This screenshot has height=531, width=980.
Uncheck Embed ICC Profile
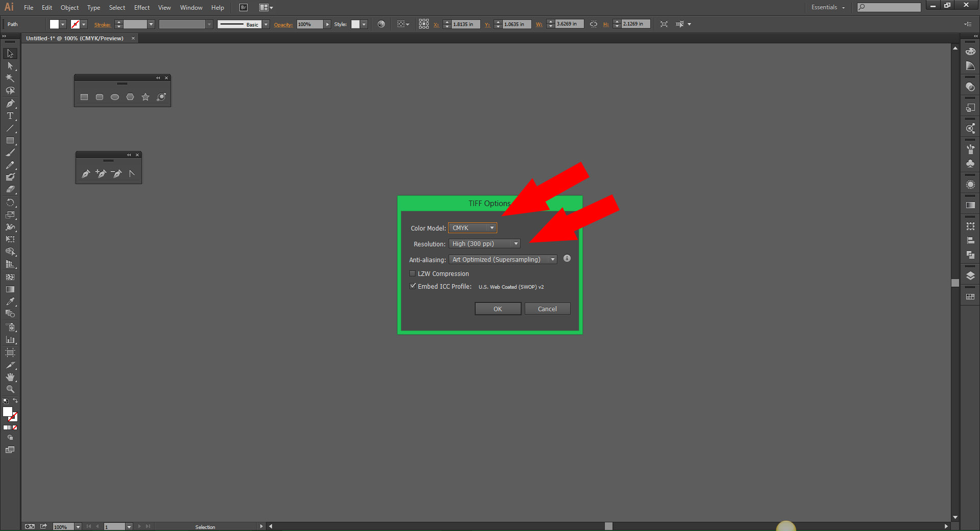coord(412,286)
